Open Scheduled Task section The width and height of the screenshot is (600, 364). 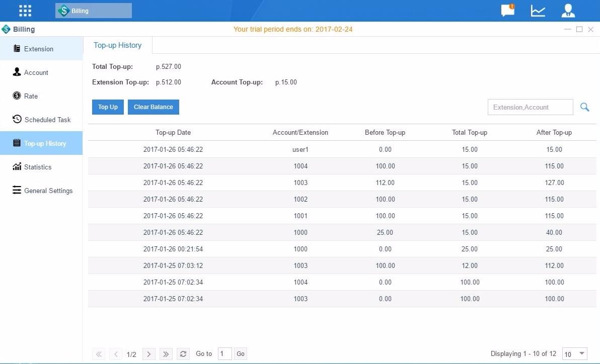click(x=47, y=120)
